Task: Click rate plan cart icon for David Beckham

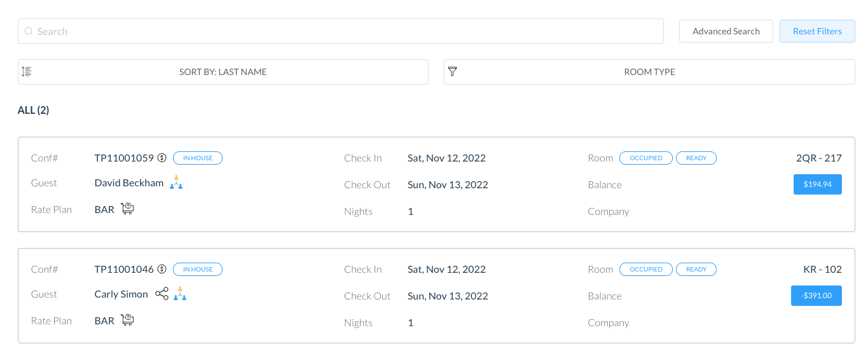Action: 127,209
